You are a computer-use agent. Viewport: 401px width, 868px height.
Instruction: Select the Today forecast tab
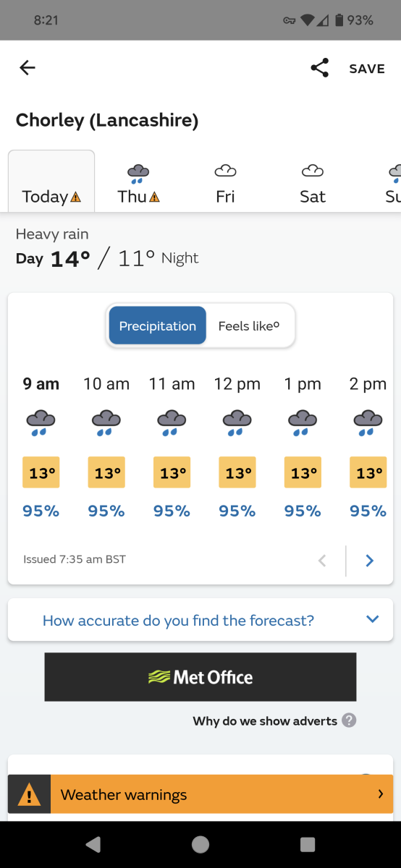[x=51, y=181]
